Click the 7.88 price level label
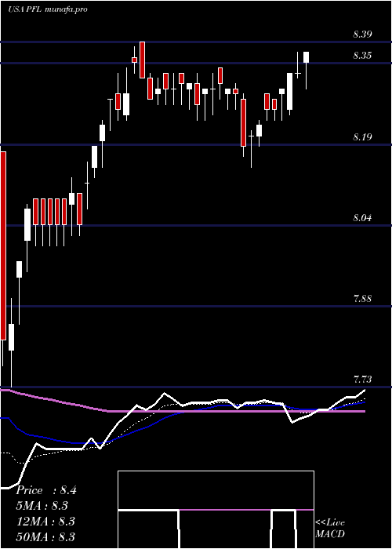The height and width of the screenshot is (549, 392). coord(362,299)
